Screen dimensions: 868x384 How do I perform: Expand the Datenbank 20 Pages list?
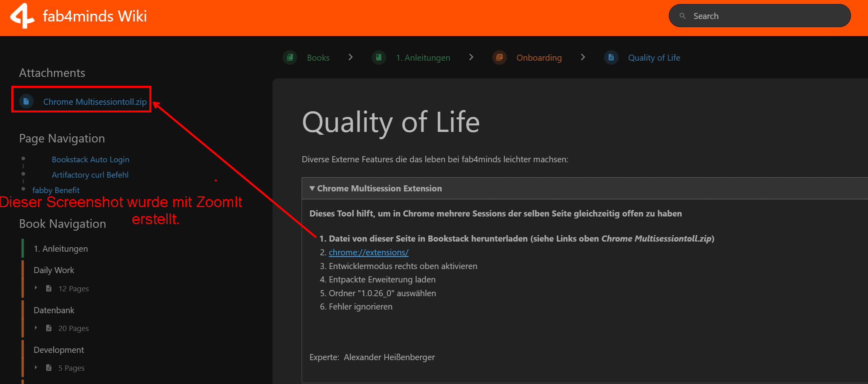click(36, 328)
